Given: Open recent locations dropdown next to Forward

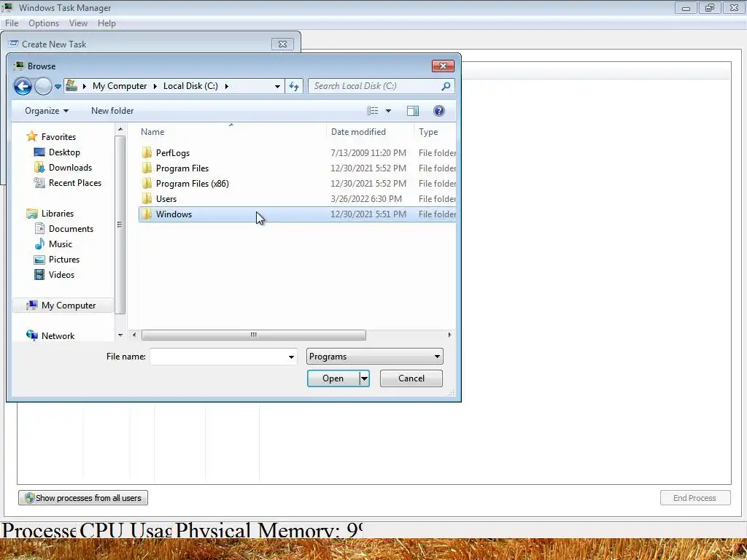Looking at the screenshot, I should [58, 87].
